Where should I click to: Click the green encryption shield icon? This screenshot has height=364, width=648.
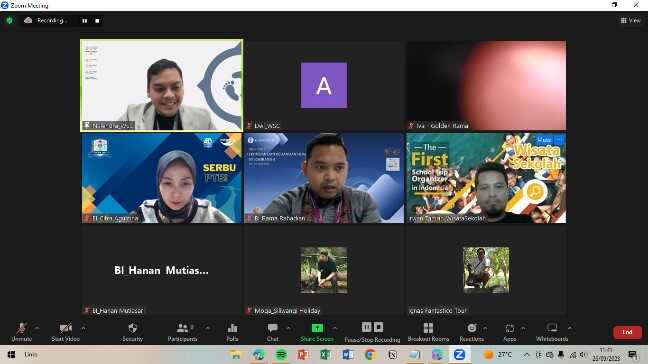click(10, 20)
